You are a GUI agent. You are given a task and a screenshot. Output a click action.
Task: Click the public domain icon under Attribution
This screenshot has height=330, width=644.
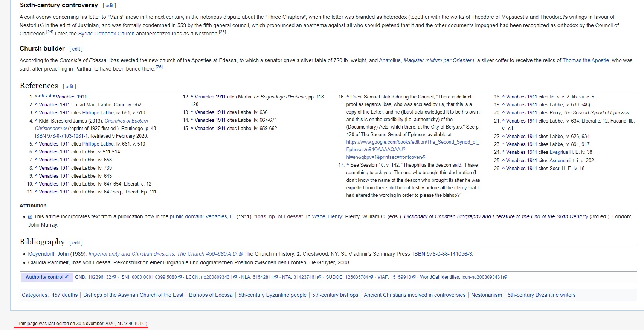pos(30,217)
